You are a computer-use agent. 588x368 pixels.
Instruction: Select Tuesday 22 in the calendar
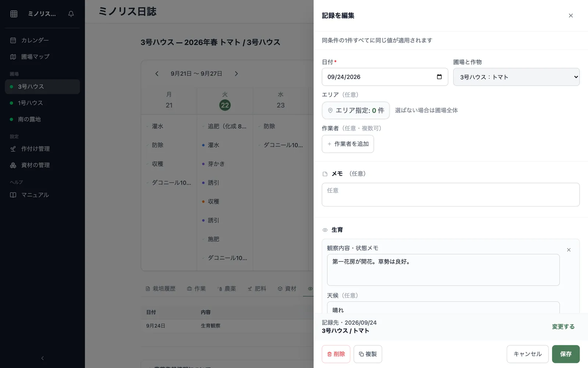tap(225, 105)
